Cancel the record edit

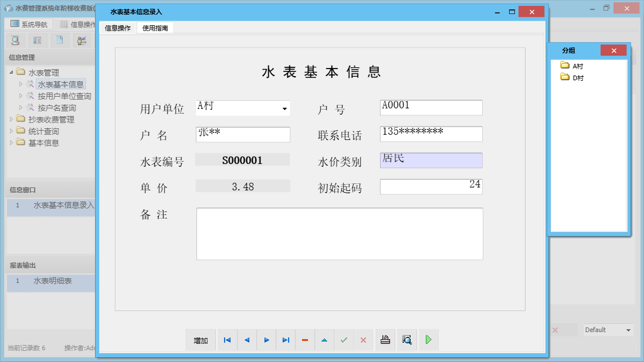pos(363,340)
